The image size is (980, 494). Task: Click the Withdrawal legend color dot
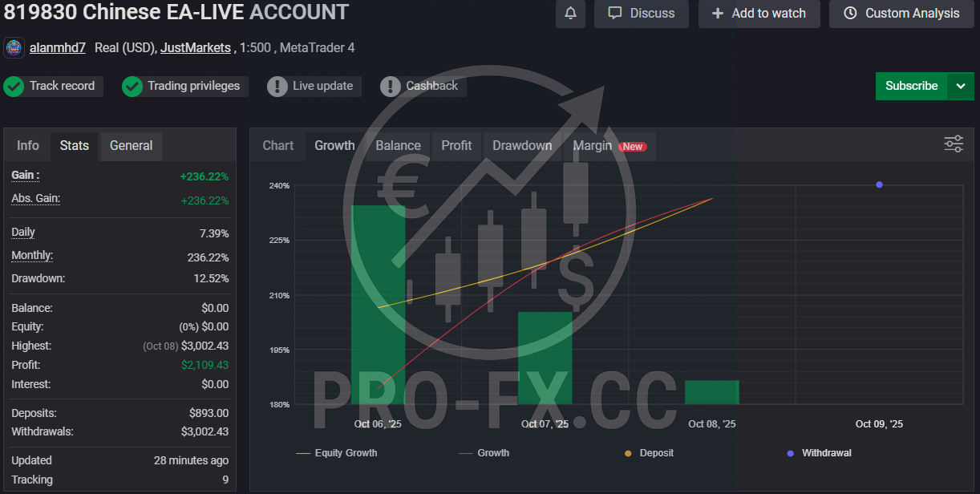(791, 453)
